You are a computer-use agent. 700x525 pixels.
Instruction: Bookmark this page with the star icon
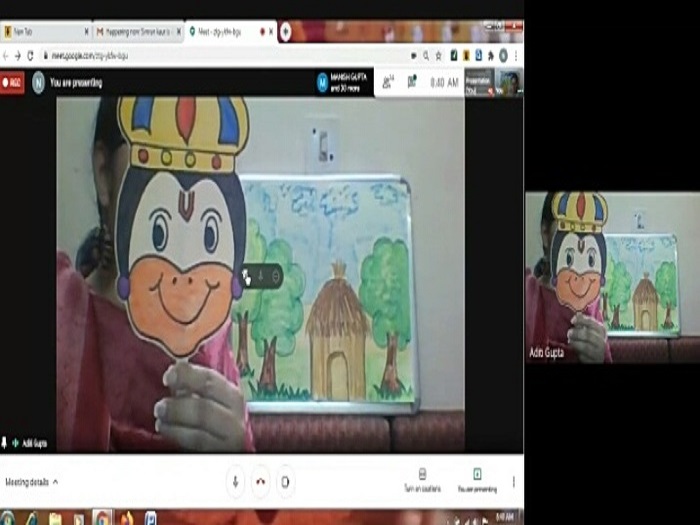438,56
